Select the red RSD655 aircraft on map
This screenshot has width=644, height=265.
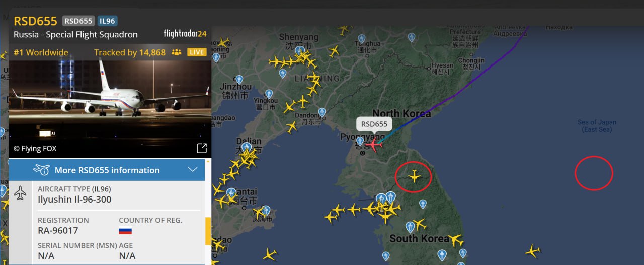point(373,145)
